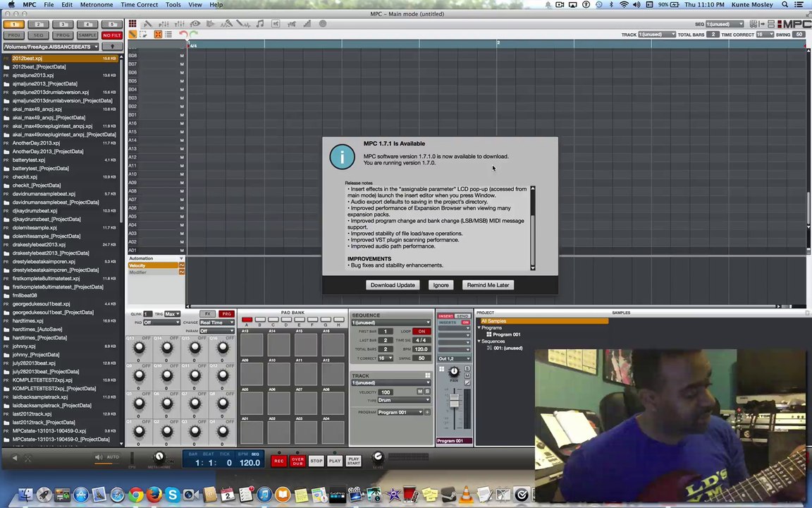Screen dimensions: 812x508
Task: Mute the track with M button in TRACK panel
Action: (420, 392)
